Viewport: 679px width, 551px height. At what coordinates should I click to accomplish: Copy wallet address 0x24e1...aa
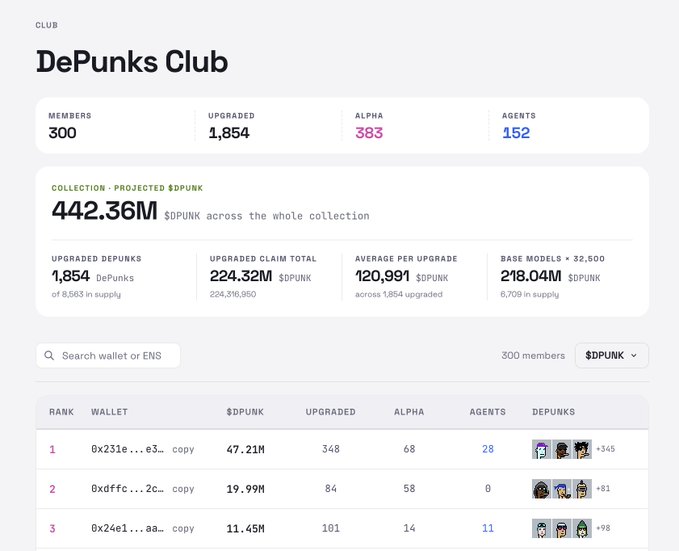[x=183, y=529]
